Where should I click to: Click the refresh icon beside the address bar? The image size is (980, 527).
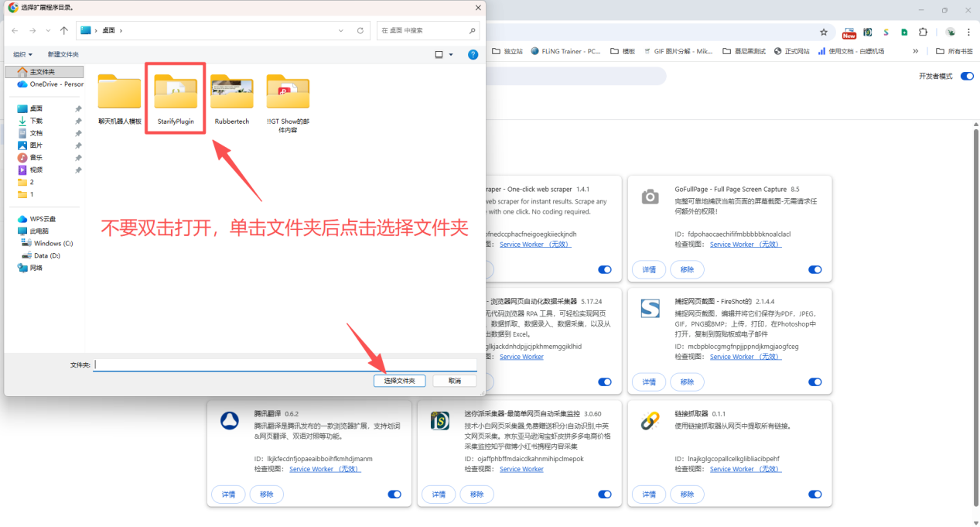click(x=362, y=29)
